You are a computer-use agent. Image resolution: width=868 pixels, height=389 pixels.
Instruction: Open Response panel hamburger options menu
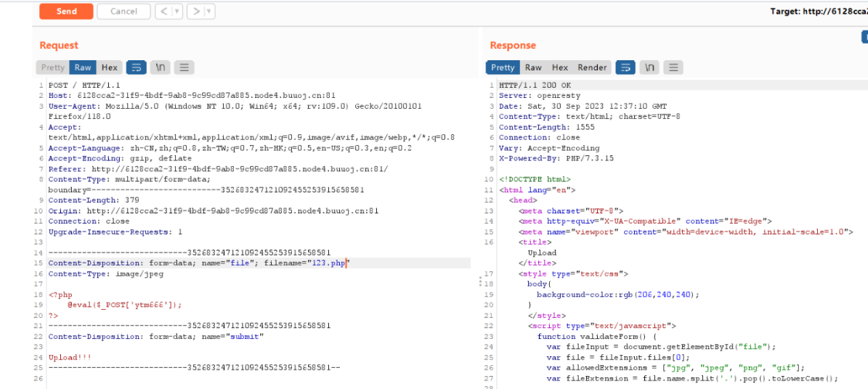[673, 67]
